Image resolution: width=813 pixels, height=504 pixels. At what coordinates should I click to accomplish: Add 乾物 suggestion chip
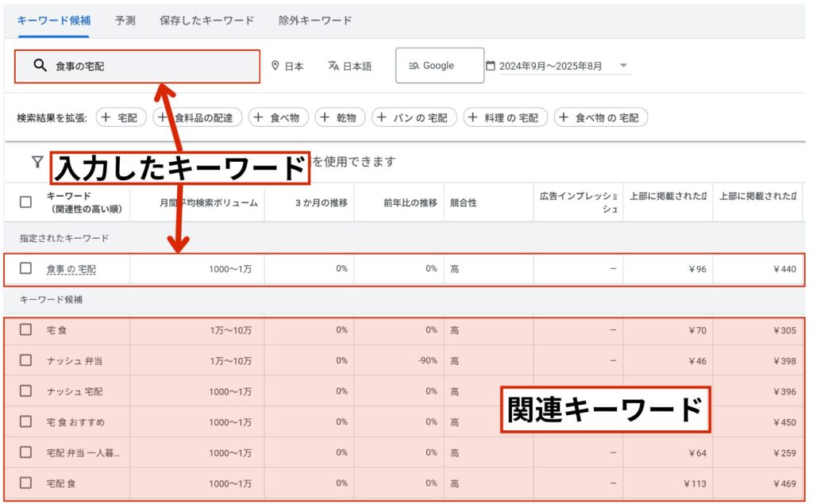(x=340, y=117)
